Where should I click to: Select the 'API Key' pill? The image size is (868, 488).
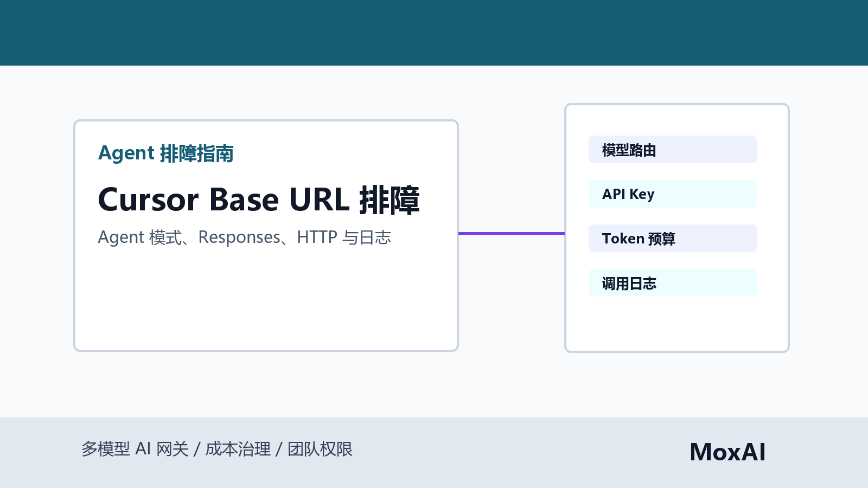pyautogui.click(x=673, y=194)
